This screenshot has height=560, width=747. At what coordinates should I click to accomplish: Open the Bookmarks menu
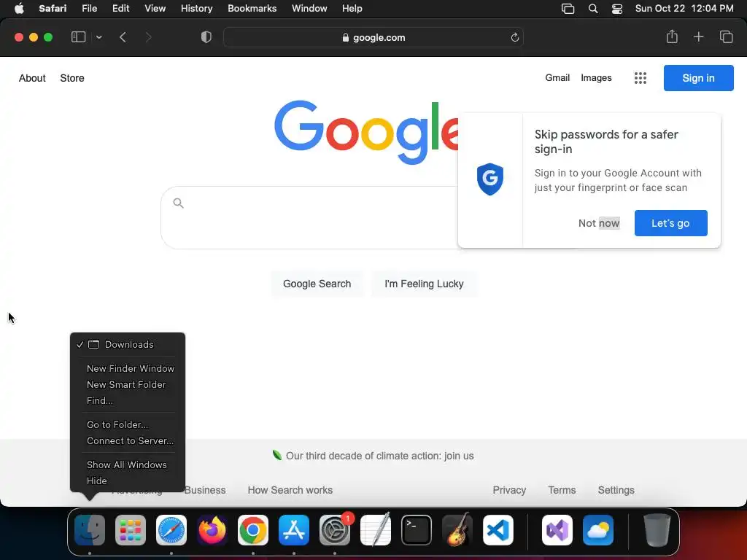pos(252,8)
